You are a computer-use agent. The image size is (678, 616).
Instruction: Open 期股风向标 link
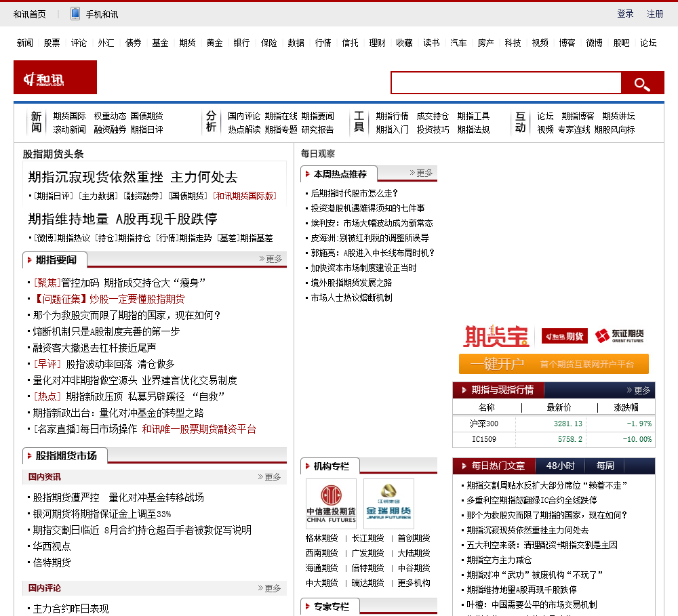614,129
